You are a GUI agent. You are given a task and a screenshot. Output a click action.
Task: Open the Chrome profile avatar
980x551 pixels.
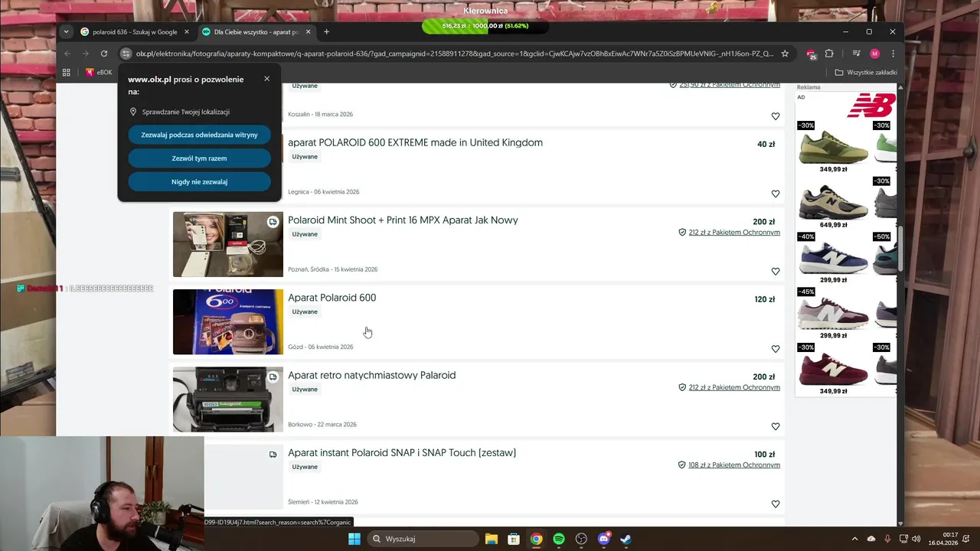pyautogui.click(x=874, y=54)
